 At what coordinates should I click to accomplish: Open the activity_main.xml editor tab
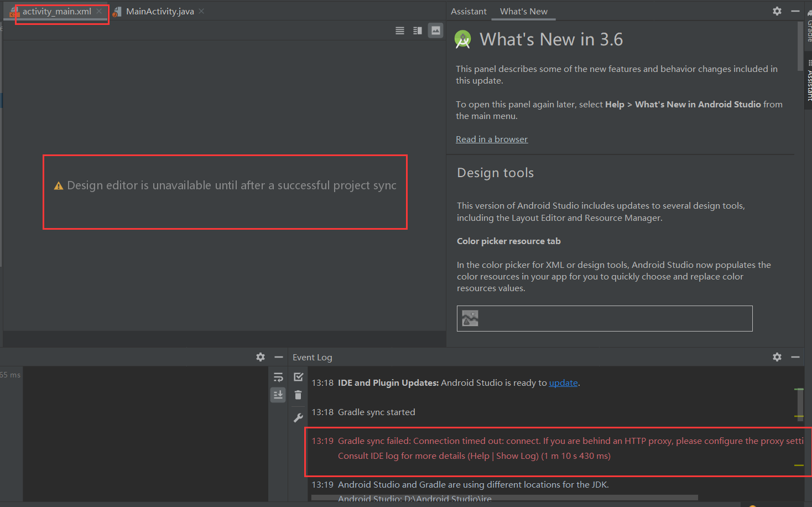pyautogui.click(x=56, y=11)
